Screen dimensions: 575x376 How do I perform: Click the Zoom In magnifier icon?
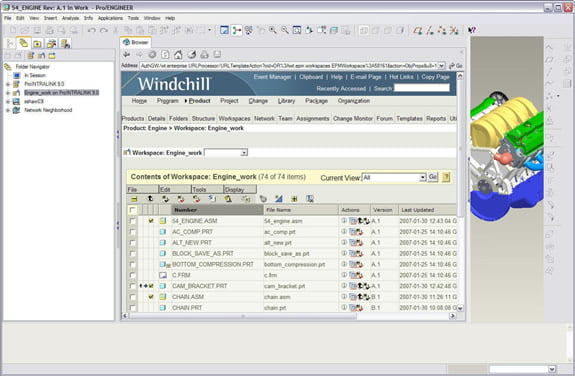pos(273,30)
